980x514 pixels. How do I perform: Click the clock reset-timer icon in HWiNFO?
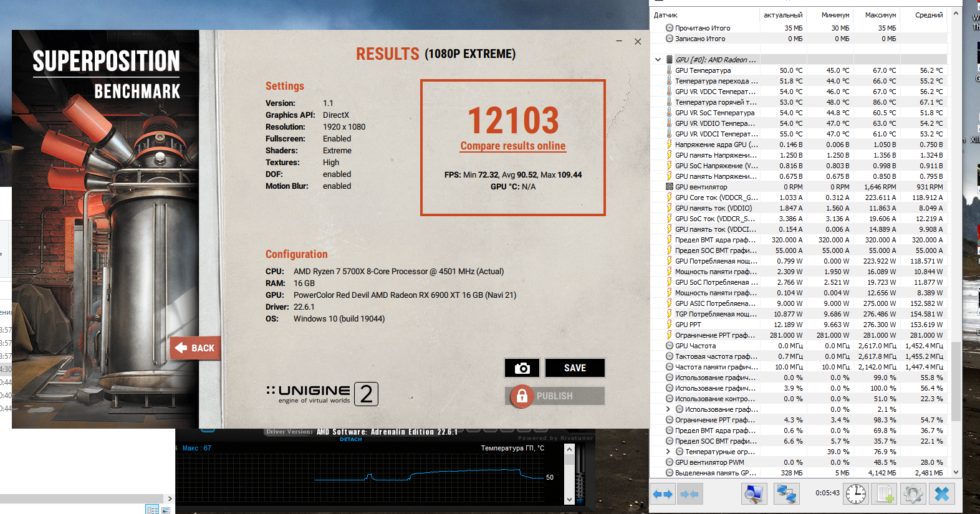tap(856, 494)
